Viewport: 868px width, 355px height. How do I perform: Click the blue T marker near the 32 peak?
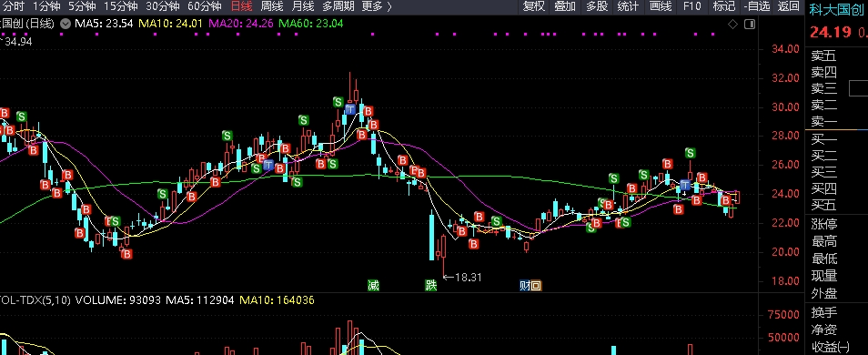point(350,109)
